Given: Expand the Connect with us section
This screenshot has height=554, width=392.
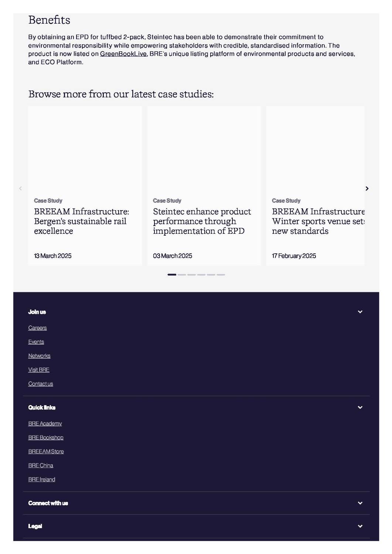Looking at the screenshot, I should pyautogui.click(x=360, y=503).
